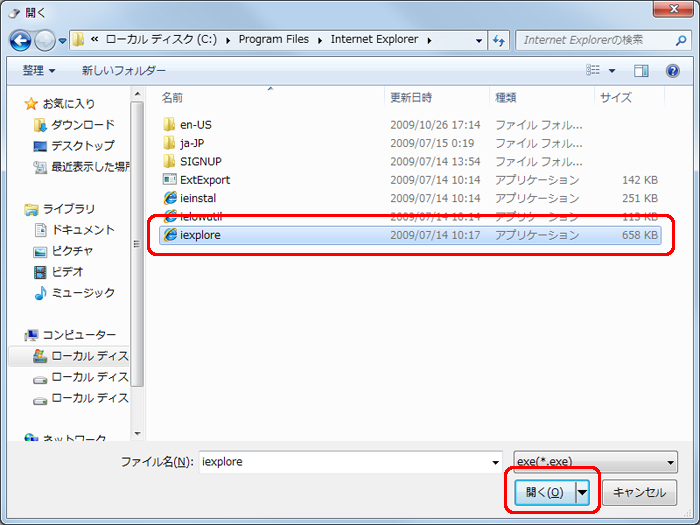
Task: Open the address bar history dropdown
Action: tap(479, 41)
